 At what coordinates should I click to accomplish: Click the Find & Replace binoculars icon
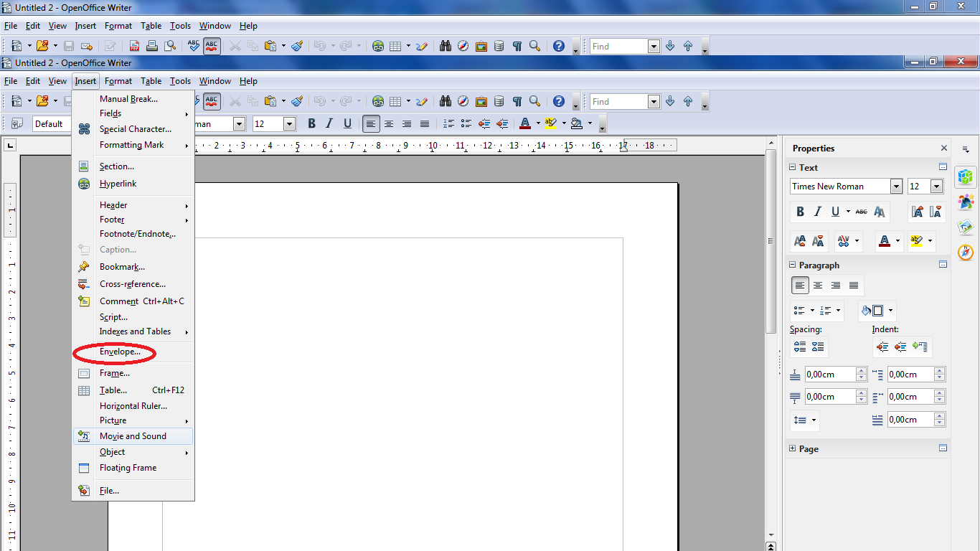446,101
